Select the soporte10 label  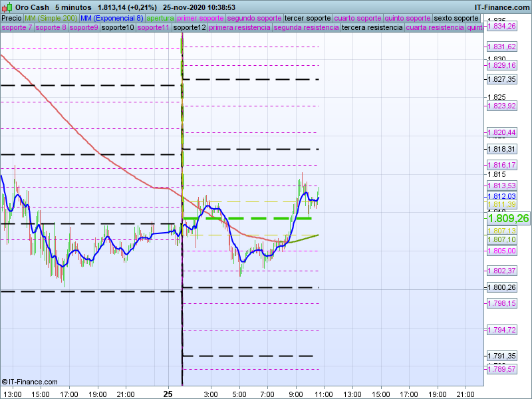118,28
